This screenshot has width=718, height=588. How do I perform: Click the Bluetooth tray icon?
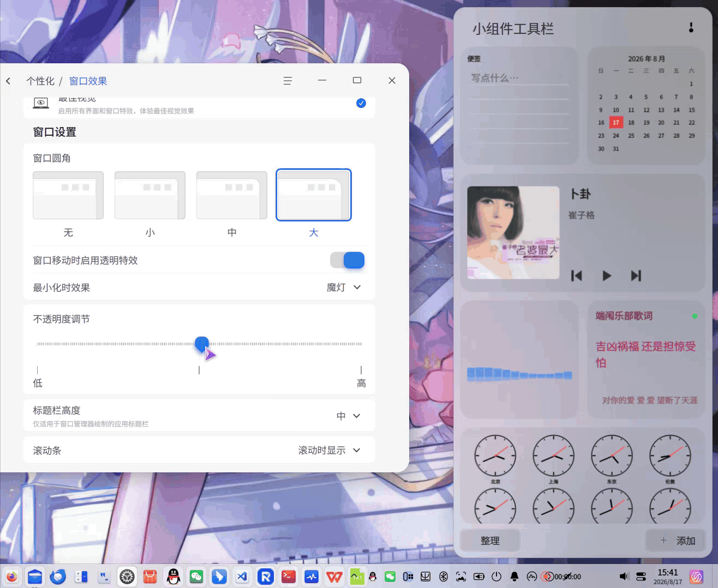(444, 577)
